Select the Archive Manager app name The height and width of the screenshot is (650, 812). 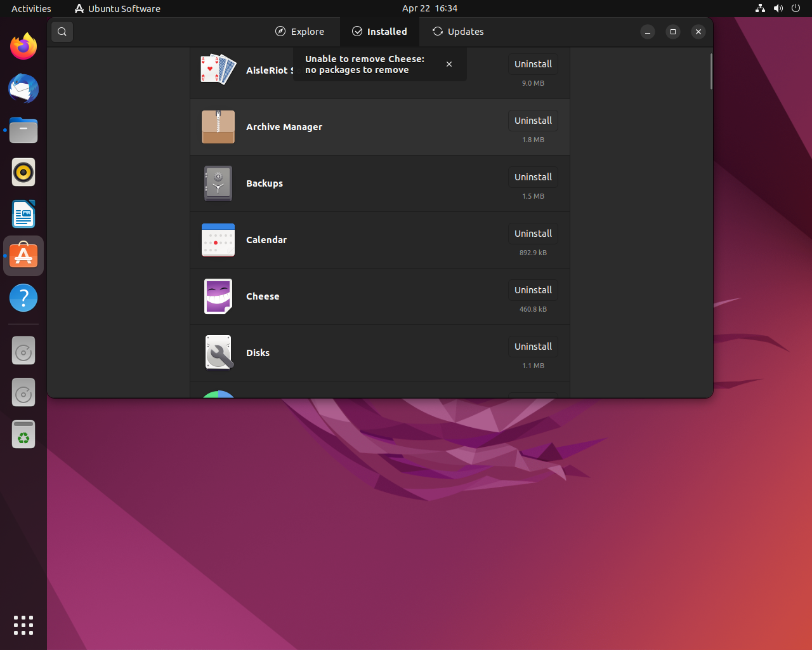(x=284, y=127)
